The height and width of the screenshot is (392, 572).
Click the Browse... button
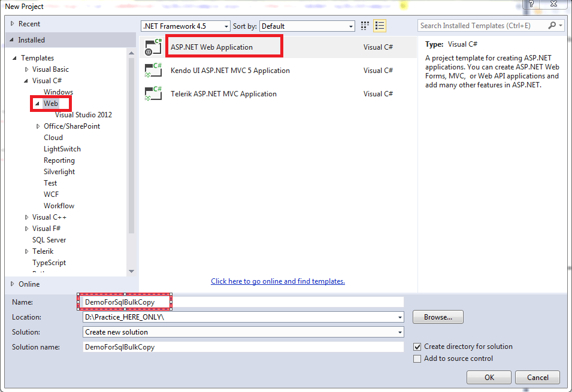[438, 317]
